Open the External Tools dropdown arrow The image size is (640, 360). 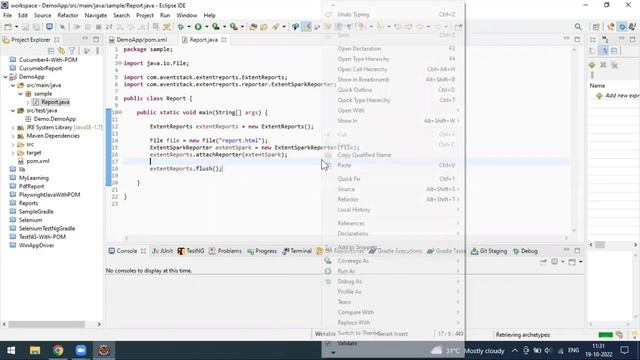tap(242, 27)
